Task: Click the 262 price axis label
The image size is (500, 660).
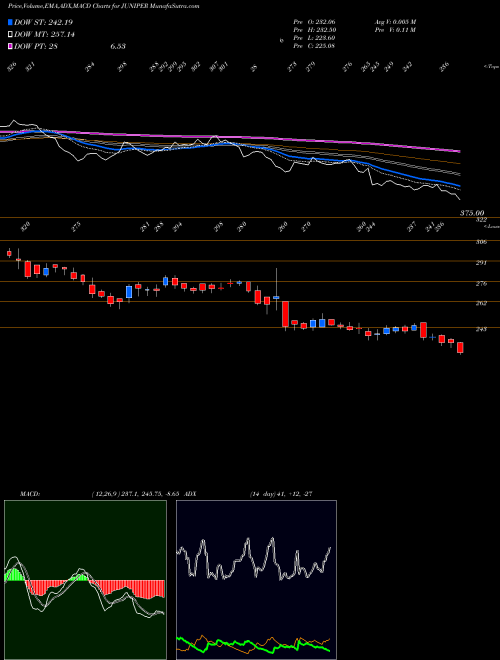Action: 481,303
